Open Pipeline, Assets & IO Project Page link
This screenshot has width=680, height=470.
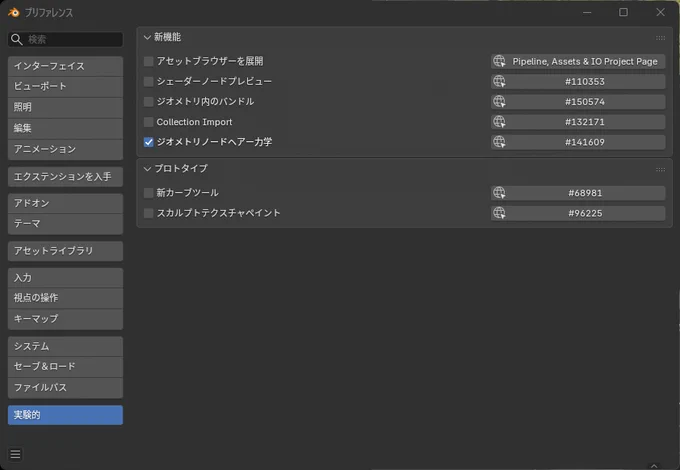coord(578,61)
